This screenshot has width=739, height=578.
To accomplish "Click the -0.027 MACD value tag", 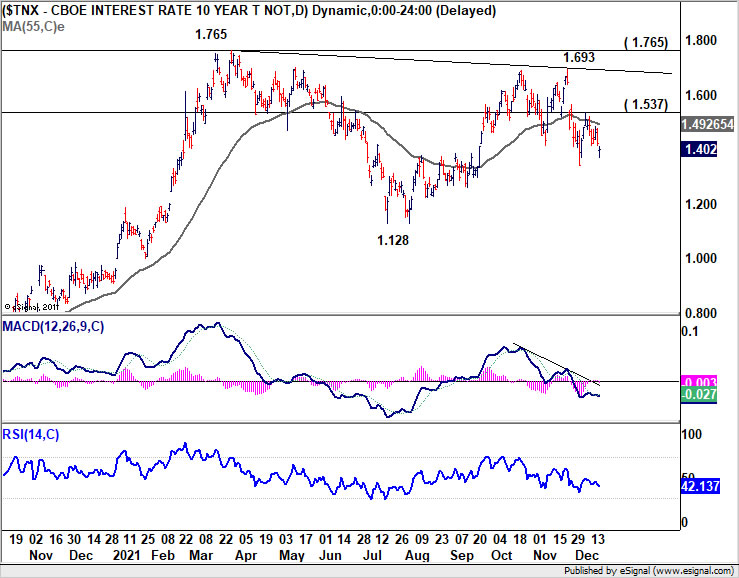I will click(x=699, y=394).
